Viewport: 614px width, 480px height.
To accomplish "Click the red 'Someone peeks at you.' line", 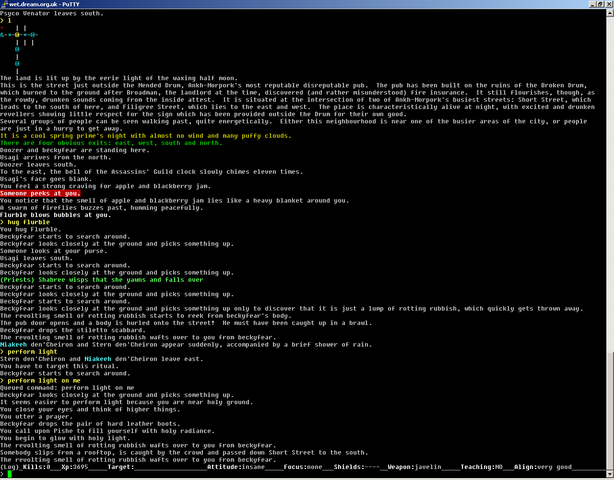I will (40, 193).
